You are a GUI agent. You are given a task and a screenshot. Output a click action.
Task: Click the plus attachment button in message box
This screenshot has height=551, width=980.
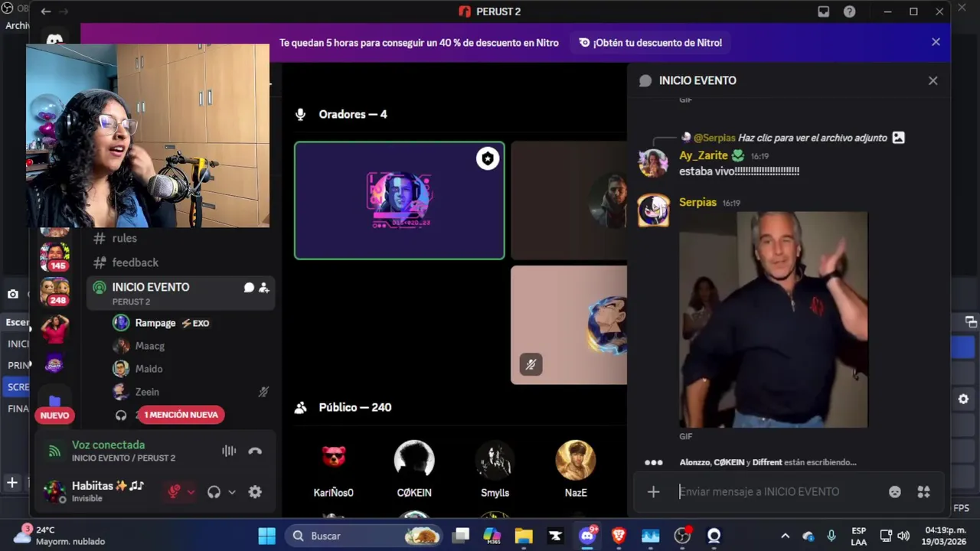[653, 492]
